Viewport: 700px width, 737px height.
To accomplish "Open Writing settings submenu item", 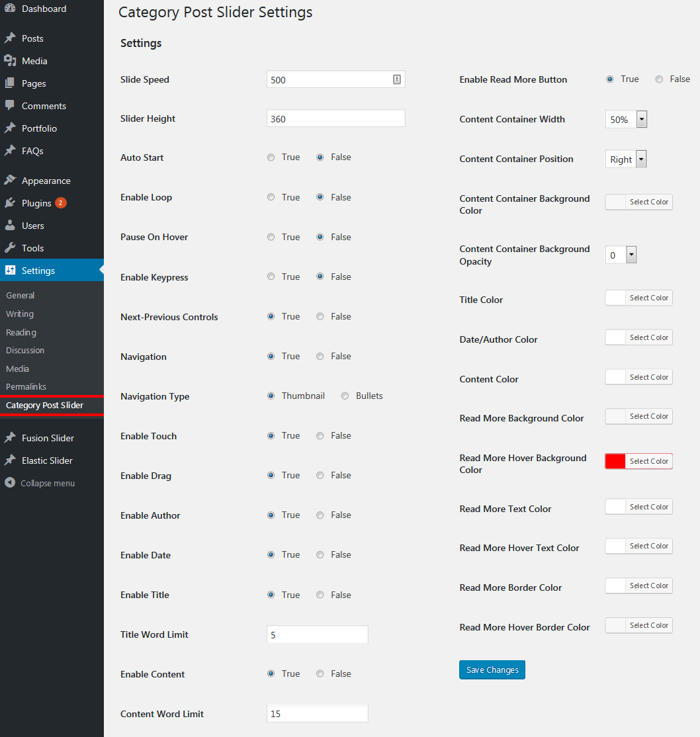I will [20, 314].
